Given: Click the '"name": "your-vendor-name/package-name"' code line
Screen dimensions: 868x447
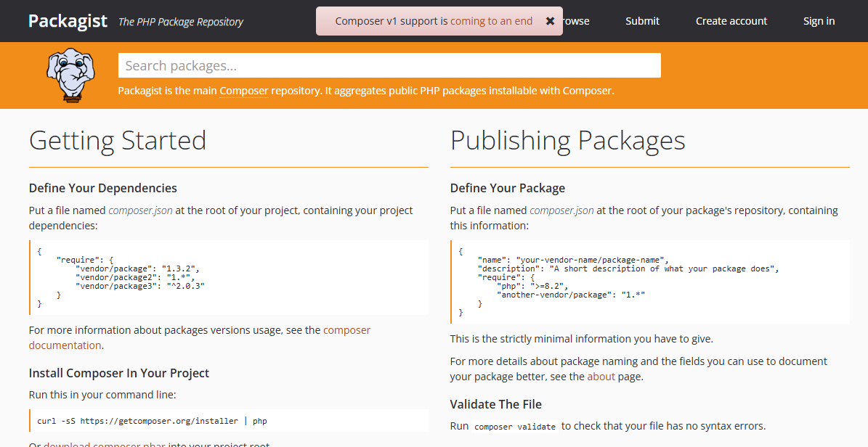Looking at the screenshot, I should 574,260.
